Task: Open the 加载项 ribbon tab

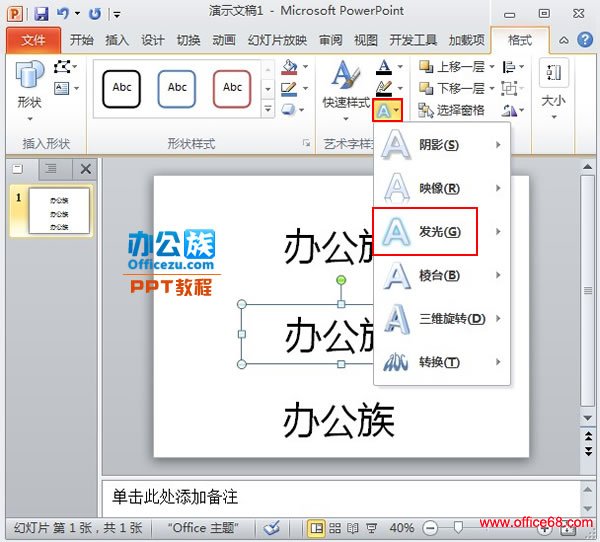Action: (x=466, y=40)
